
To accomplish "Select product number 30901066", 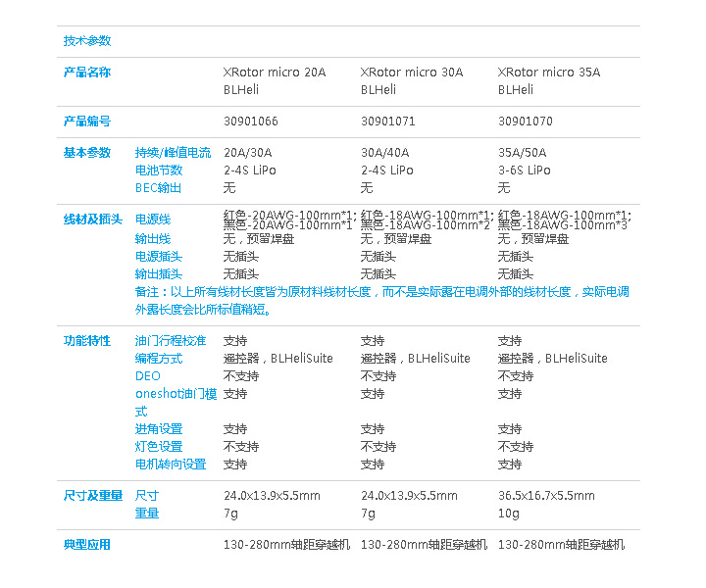I will pyautogui.click(x=250, y=122).
